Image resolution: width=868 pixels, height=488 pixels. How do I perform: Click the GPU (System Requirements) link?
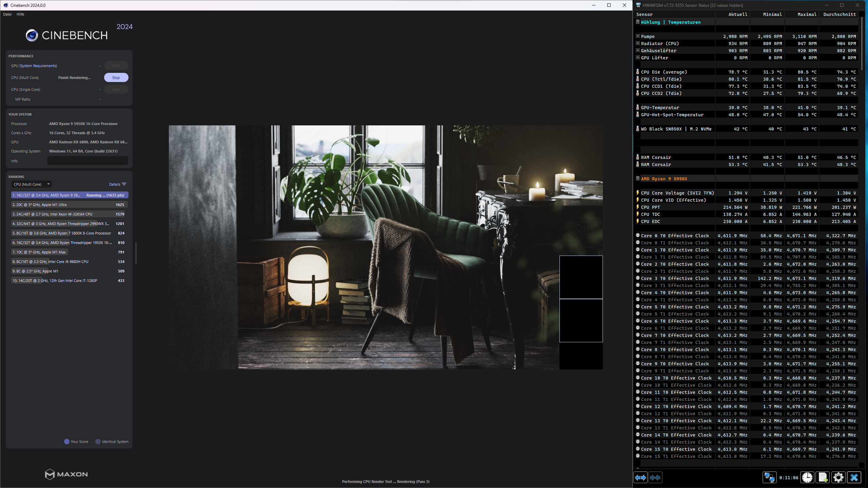click(x=38, y=66)
